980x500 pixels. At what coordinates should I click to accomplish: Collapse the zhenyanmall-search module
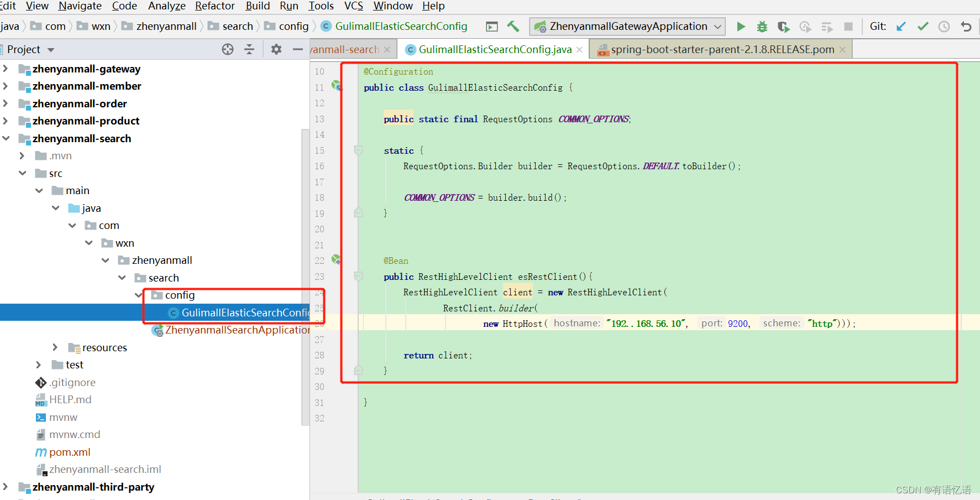(6, 138)
